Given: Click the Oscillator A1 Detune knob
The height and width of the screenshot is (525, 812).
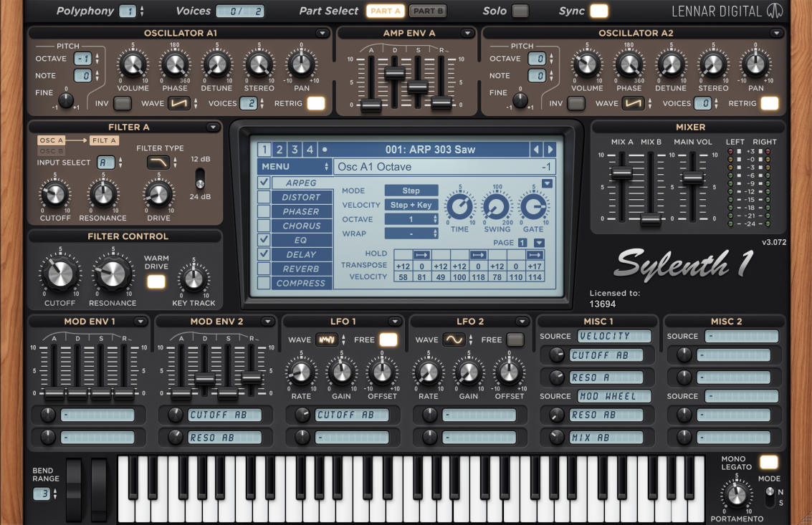Looking at the screenshot, I should pos(217,65).
